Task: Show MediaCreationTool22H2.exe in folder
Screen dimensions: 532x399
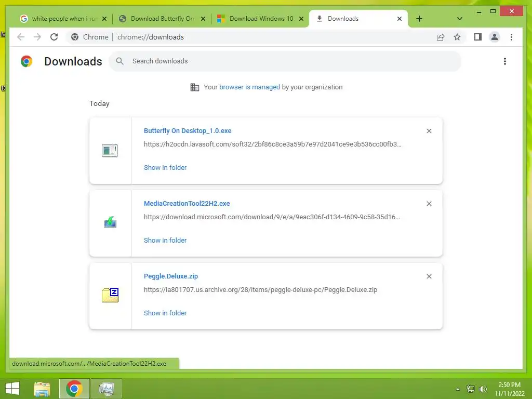Action: click(x=165, y=240)
